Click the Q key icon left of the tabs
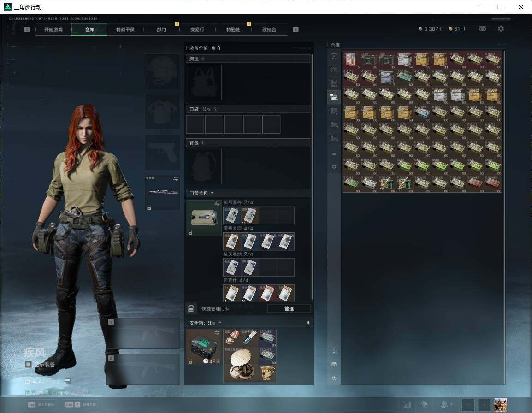 (27, 29)
